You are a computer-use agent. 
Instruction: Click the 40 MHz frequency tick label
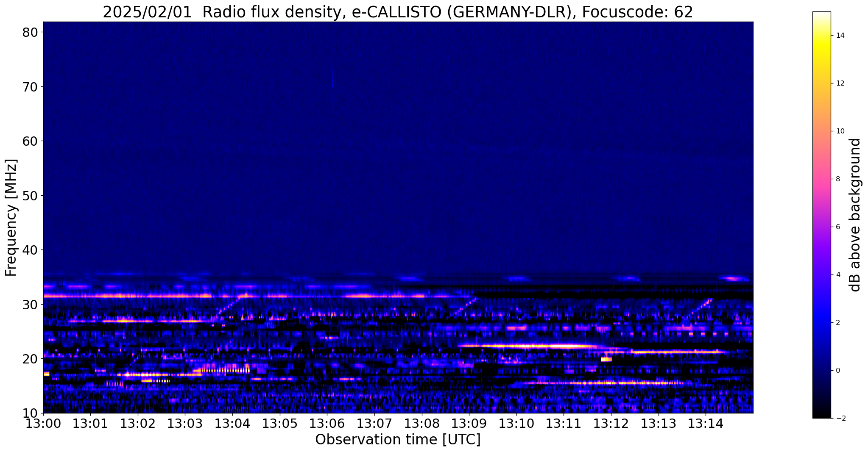point(30,250)
